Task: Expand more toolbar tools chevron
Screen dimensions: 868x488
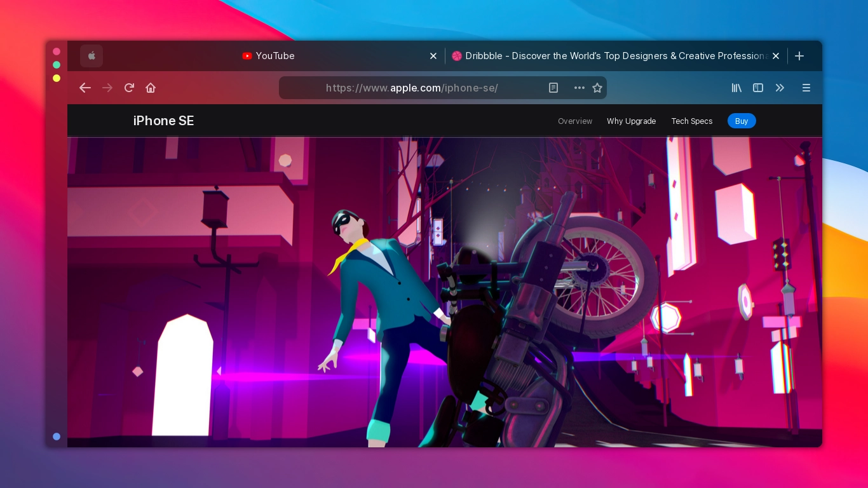Action: pyautogui.click(x=780, y=88)
